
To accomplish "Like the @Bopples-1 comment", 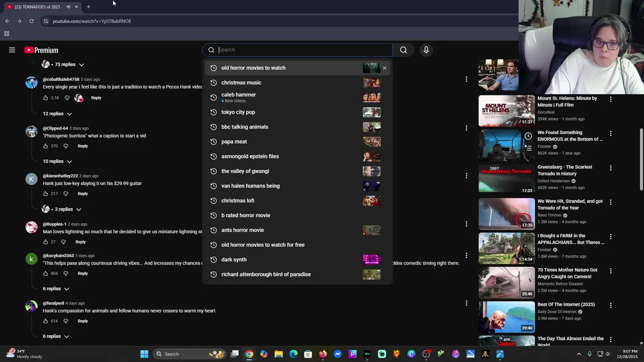I will [x=46, y=242].
